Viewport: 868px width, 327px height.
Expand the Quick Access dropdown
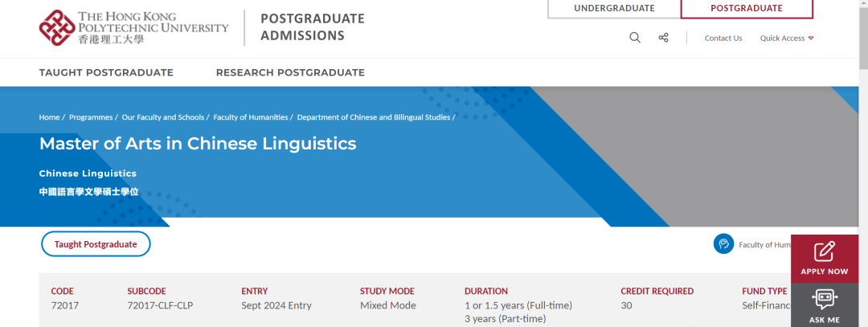tap(787, 38)
